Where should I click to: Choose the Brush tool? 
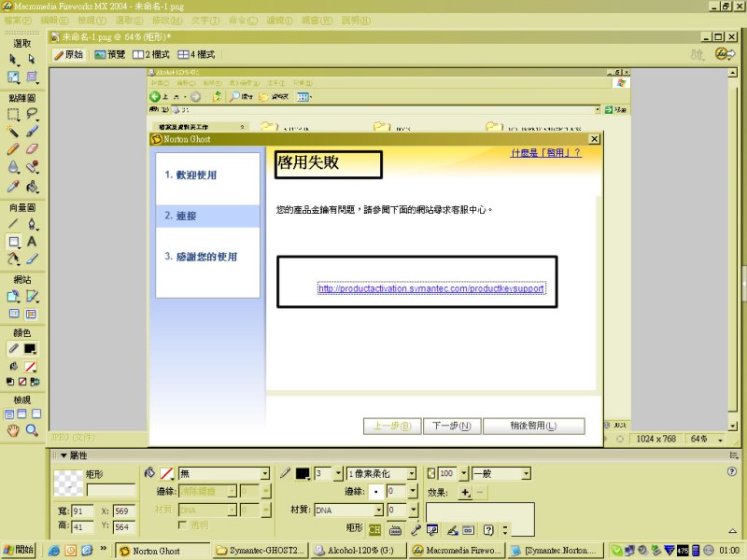[32, 131]
